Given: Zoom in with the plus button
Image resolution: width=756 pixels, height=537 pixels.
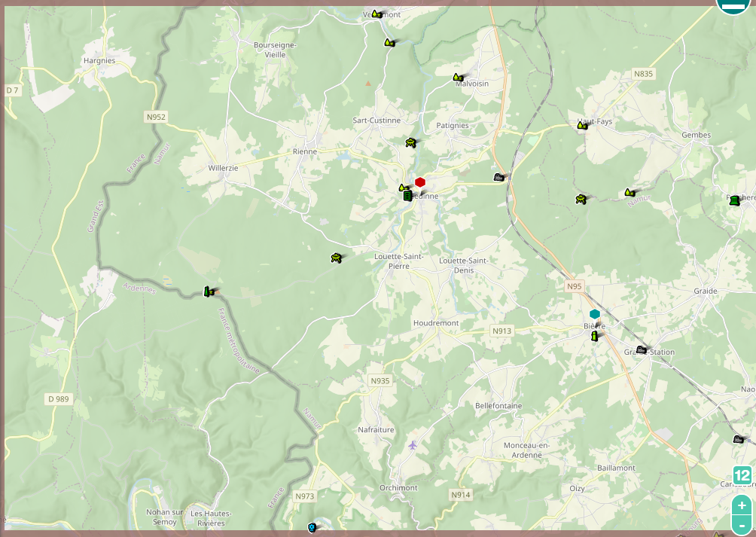Looking at the screenshot, I should point(742,505).
